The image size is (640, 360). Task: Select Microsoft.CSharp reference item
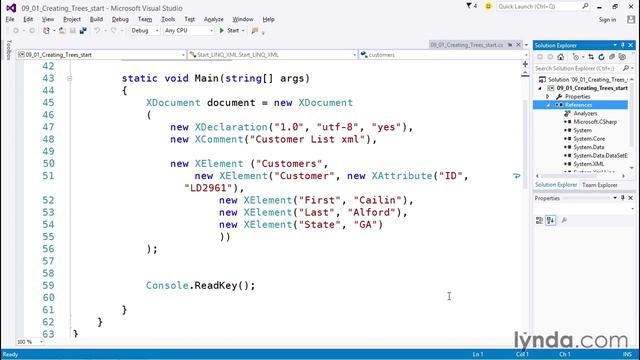click(x=595, y=122)
